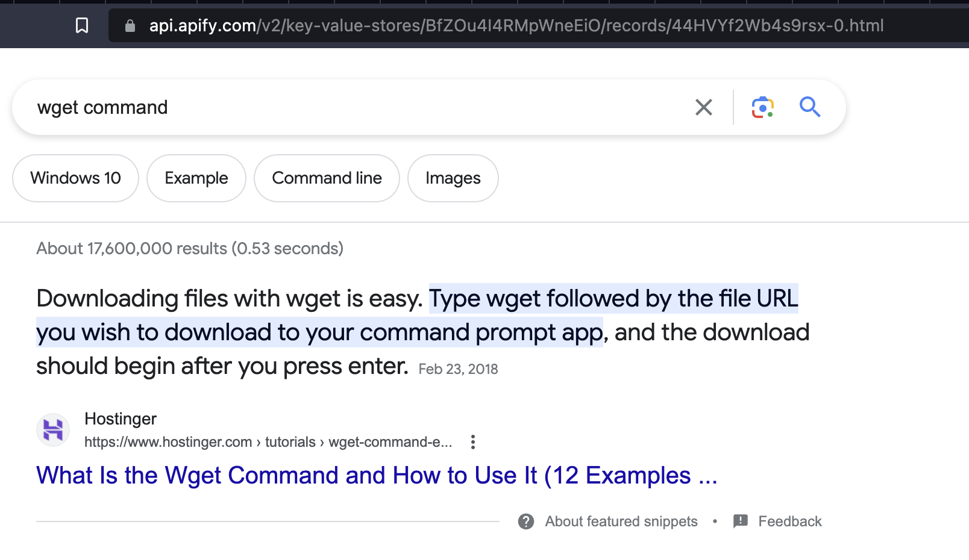Image resolution: width=969 pixels, height=560 pixels.
Task: Click the 'Hostinger' site name
Action: tap(121, 418)
